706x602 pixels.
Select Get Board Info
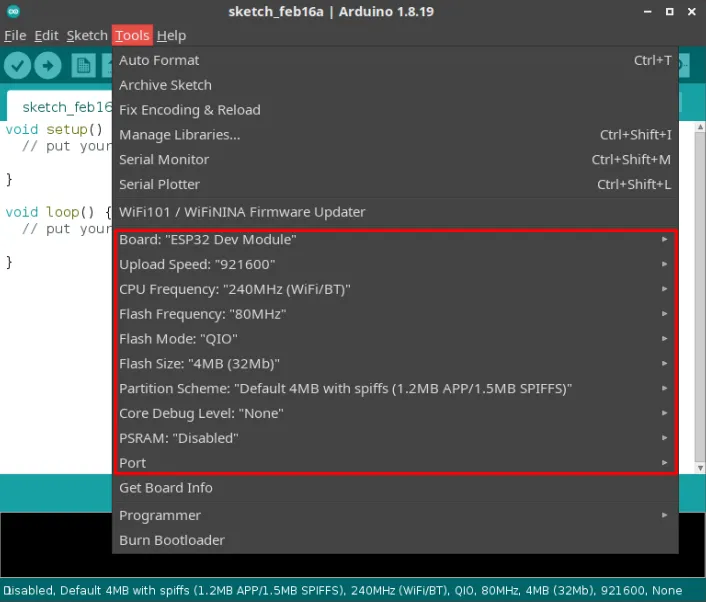coord(395,488)
